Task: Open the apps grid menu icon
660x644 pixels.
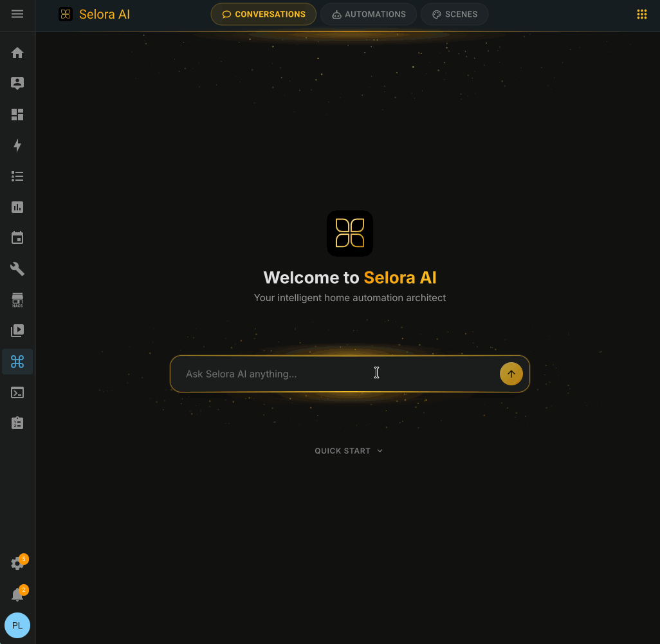Action: tap(641, 14)
